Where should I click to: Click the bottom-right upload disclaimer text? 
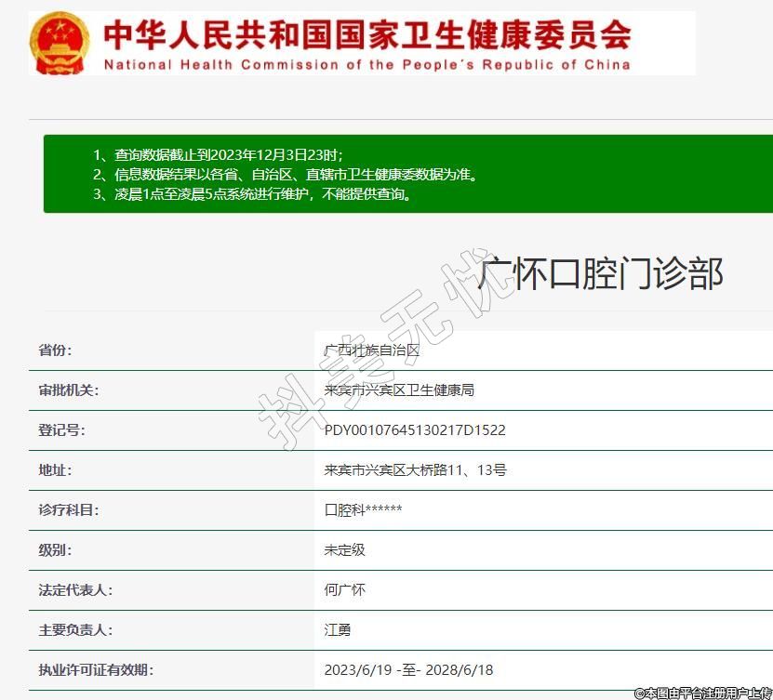(702, 693)
